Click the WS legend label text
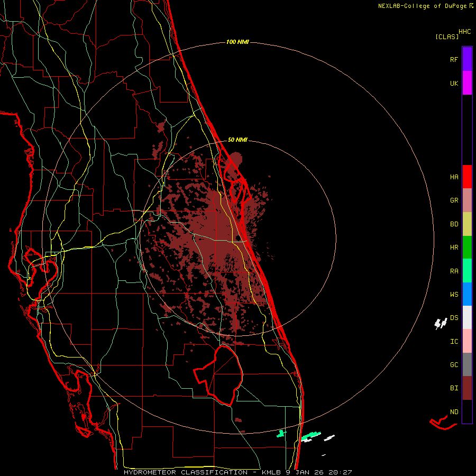The height and width of the screenshot is (476, 476). tap(454, 295)
